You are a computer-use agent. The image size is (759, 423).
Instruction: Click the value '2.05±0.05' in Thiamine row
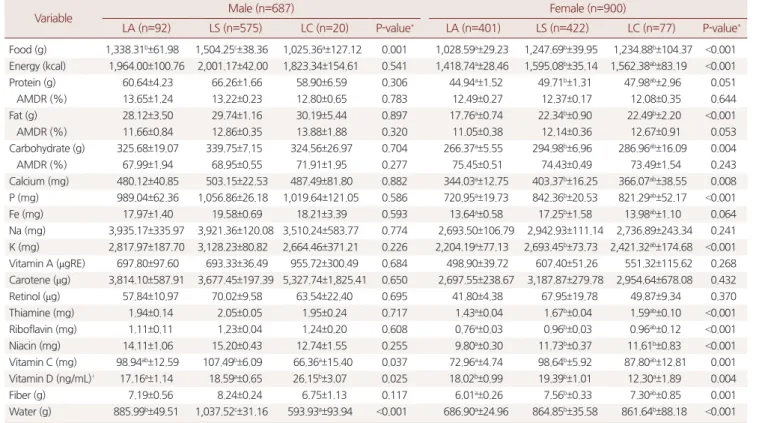point(240,313)
